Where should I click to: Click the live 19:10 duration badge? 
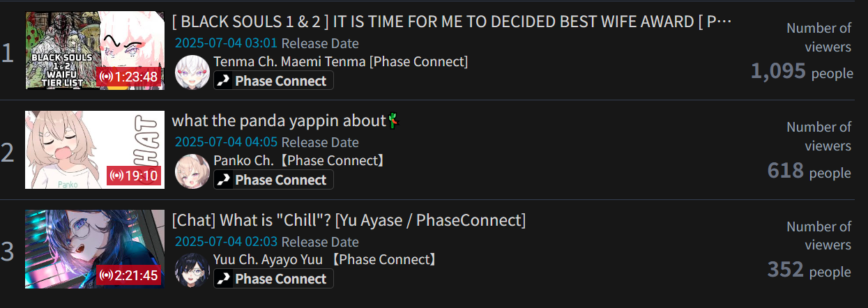coord(135,176)
